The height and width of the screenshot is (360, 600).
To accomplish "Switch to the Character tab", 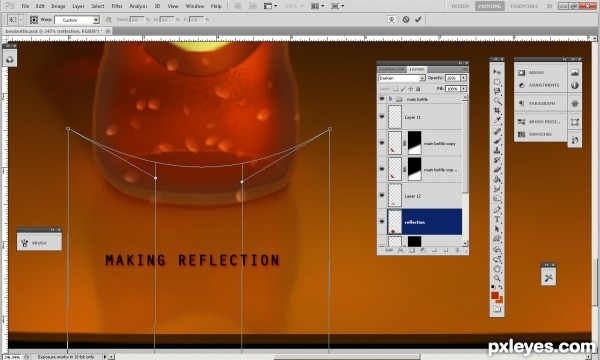I will 391,69.
